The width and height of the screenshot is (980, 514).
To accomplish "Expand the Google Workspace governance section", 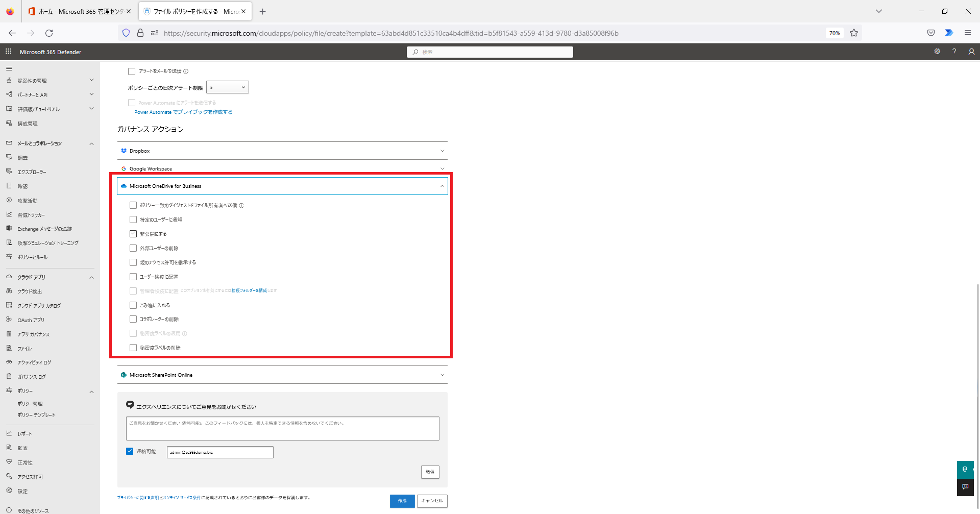I will pos(282,168).
